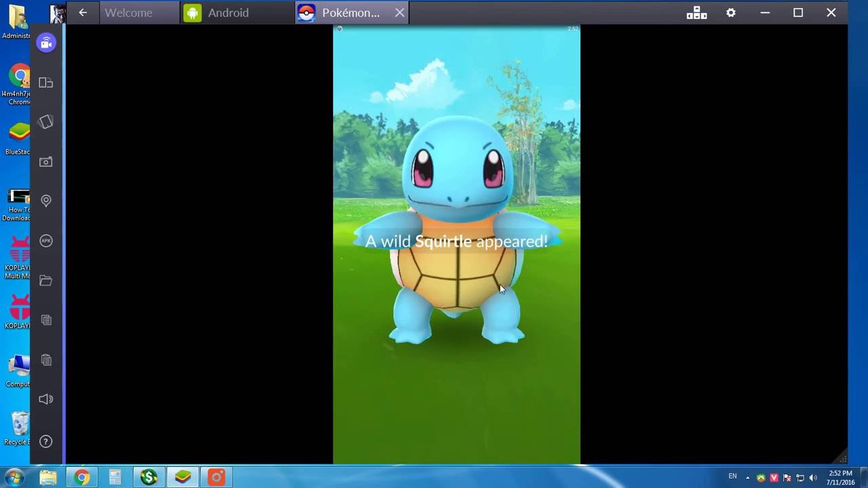Image resolution: width=868 pixels, height=488 pixels.
Task: Open the taskbar clock showing 2:52 PM
Action: tap(841, 478)
